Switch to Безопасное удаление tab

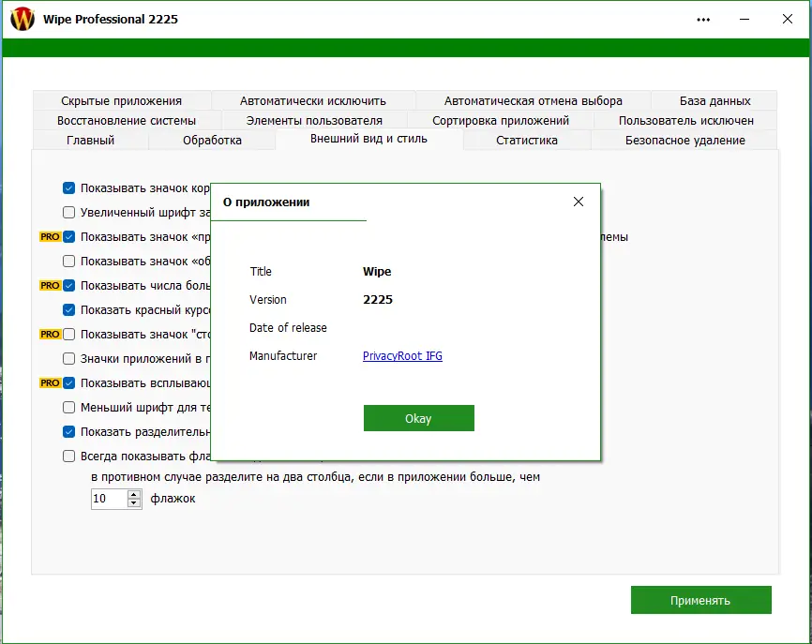[x=684, y=140]
